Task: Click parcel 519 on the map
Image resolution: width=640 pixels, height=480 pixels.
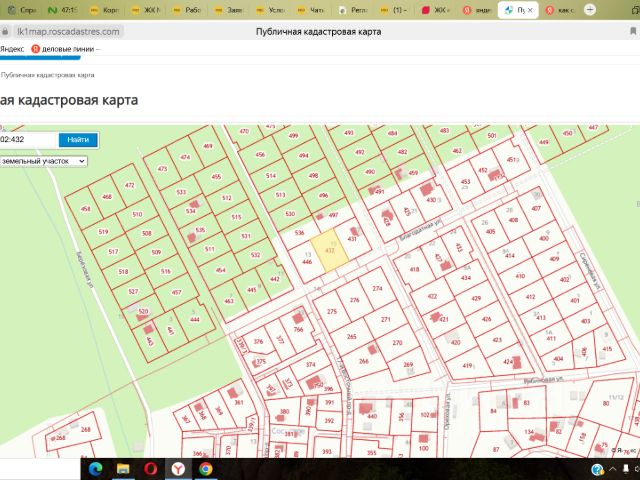Action: tap(103, 231)
